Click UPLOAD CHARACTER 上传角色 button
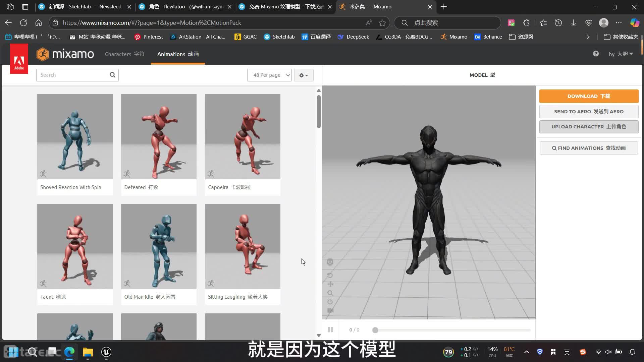This screenshot has width=644, height=362. click(589, 127)
